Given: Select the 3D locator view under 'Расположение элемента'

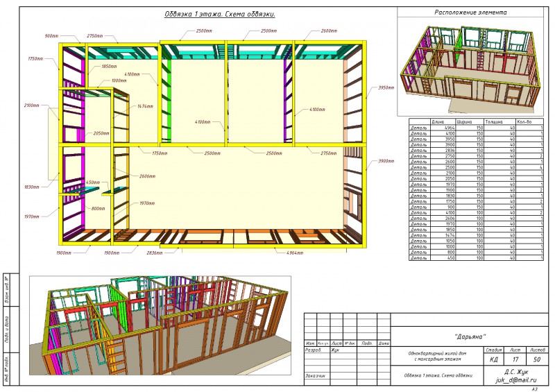Looking at the screenshot, I should pyautogui.click(x=471, y=67).
